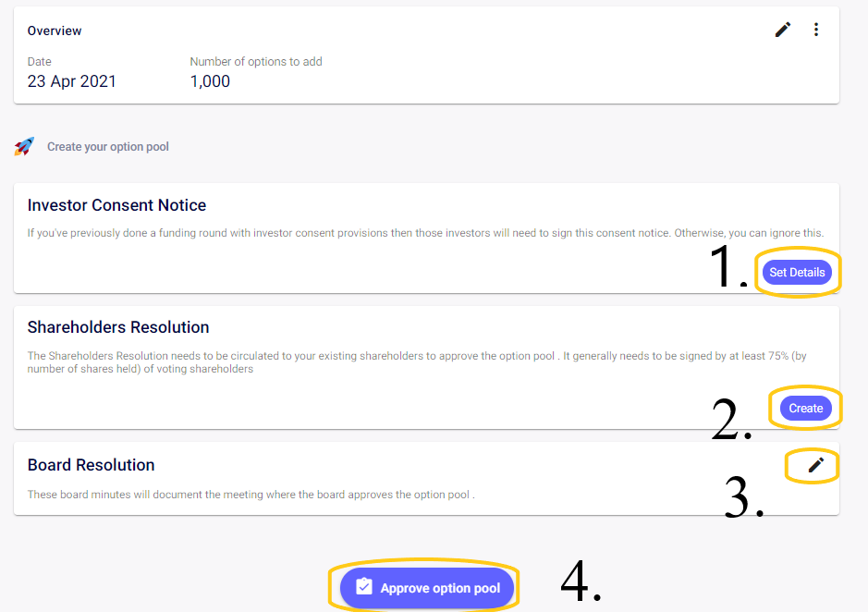Select the Board Resolution heading
Image resolution: width=868 pixels, height=612 pixels.
tap(92, 465)
